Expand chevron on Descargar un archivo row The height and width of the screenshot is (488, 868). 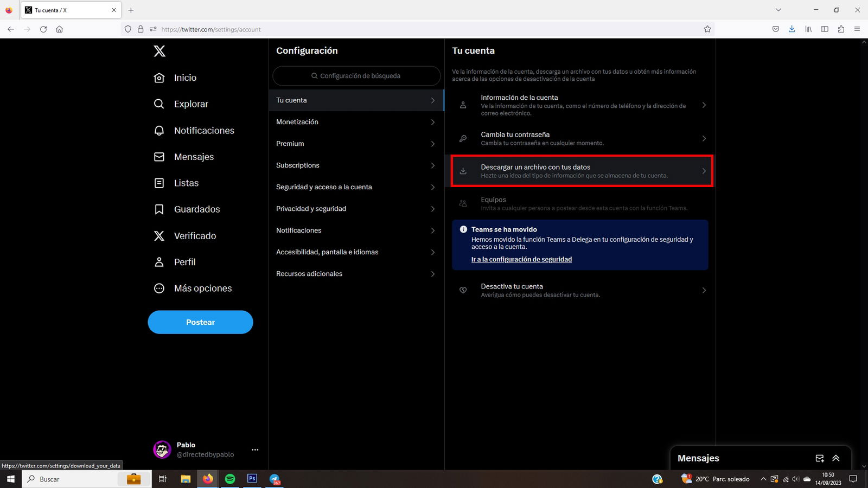704,171
